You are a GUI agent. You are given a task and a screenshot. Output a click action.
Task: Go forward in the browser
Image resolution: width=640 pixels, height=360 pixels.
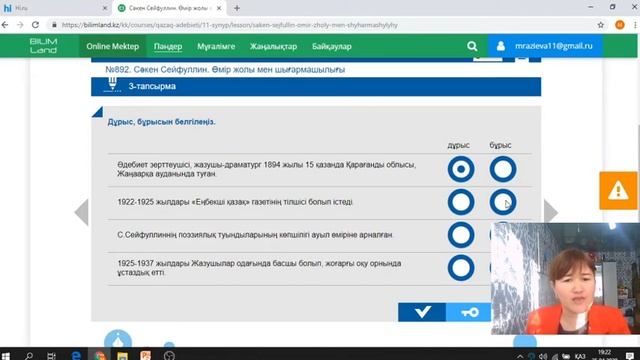pyautogui.click(x=20, y=25)
